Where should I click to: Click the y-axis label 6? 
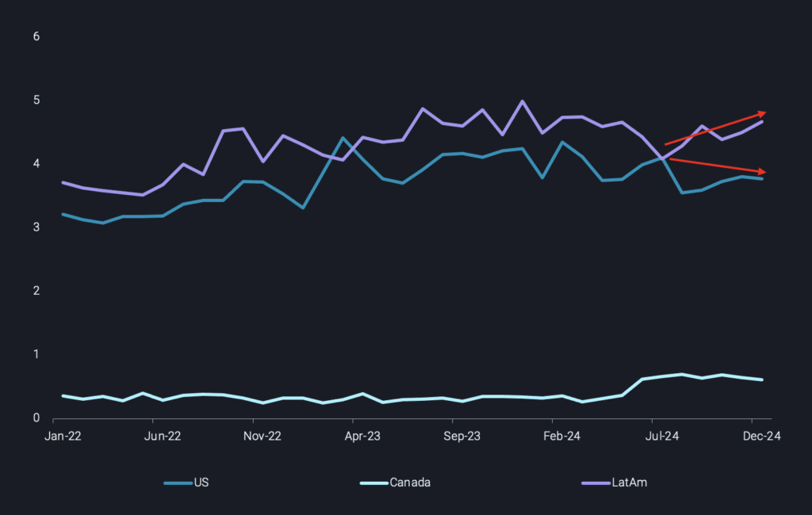(x=36, y=36)
